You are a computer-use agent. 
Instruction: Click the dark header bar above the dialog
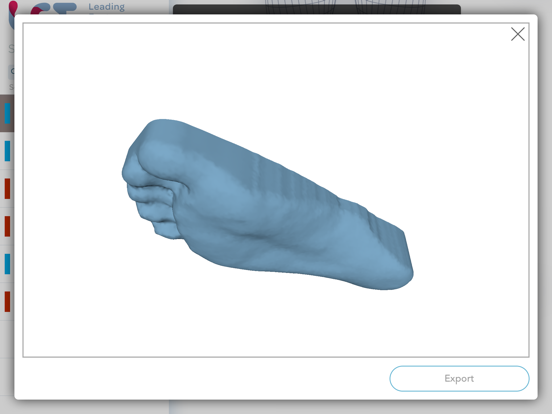(317, 9)
